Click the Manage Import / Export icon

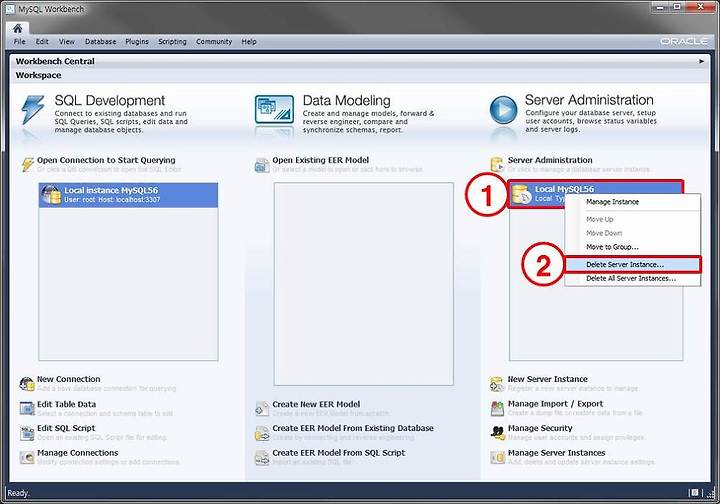point(497,408)
